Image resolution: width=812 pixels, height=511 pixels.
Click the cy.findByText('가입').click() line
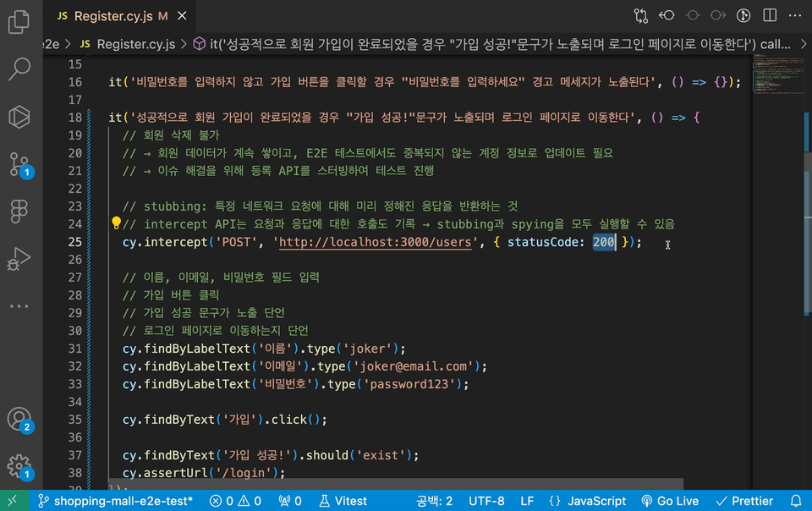point(225,420)
